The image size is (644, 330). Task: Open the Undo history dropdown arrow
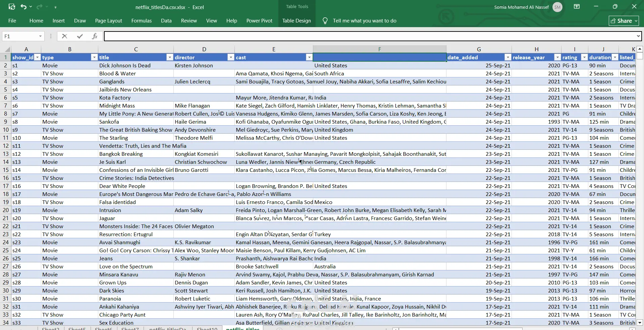tap(31, 7)
